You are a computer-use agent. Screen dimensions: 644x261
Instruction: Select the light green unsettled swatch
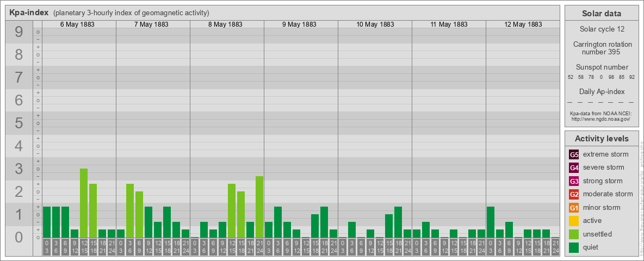(x=574, y=234)
